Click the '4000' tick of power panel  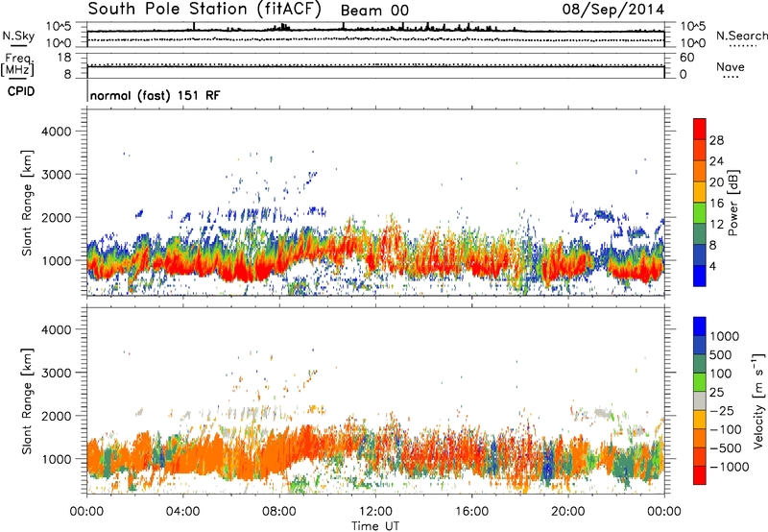[x=57, y=132]
